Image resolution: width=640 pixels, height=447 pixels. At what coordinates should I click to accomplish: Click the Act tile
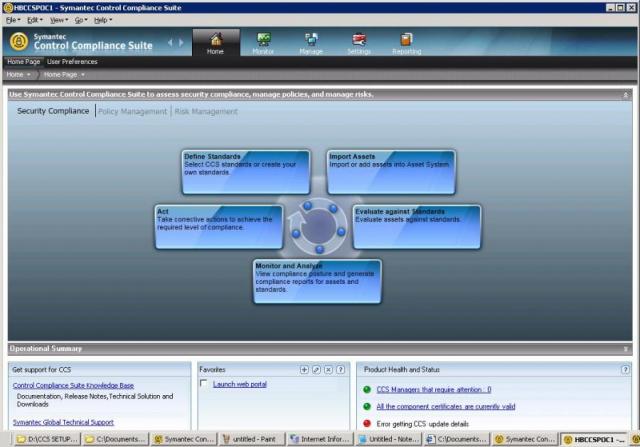[219, 227]
